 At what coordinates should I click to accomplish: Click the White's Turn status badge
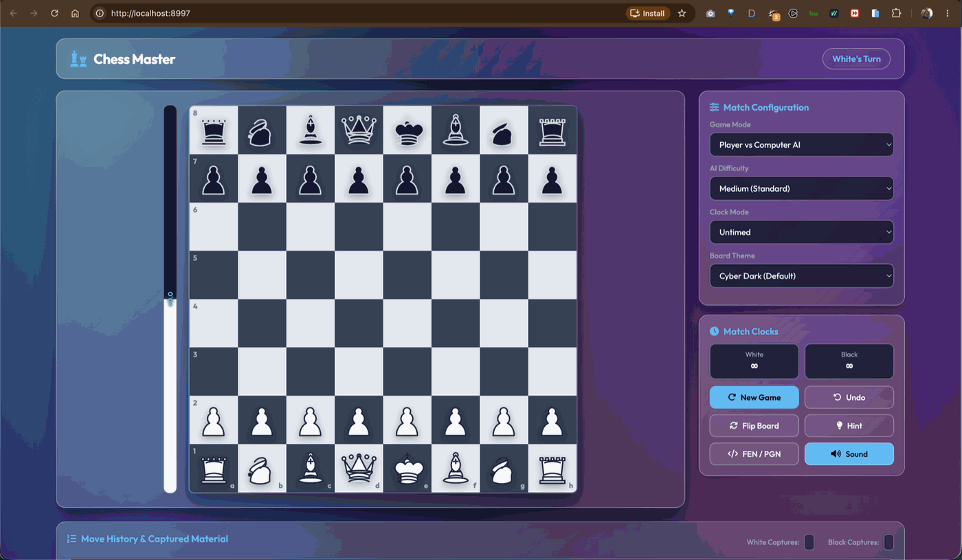point(856,59)
